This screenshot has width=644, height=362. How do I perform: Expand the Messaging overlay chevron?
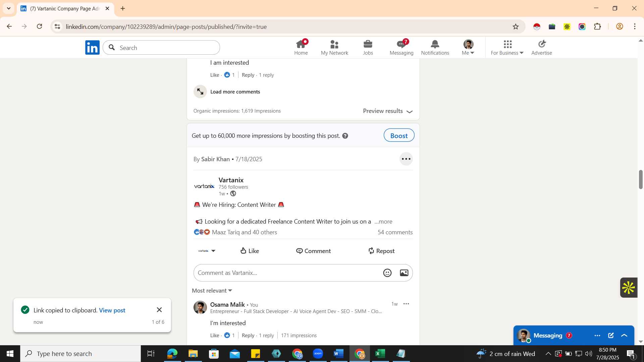coord(624,336)
